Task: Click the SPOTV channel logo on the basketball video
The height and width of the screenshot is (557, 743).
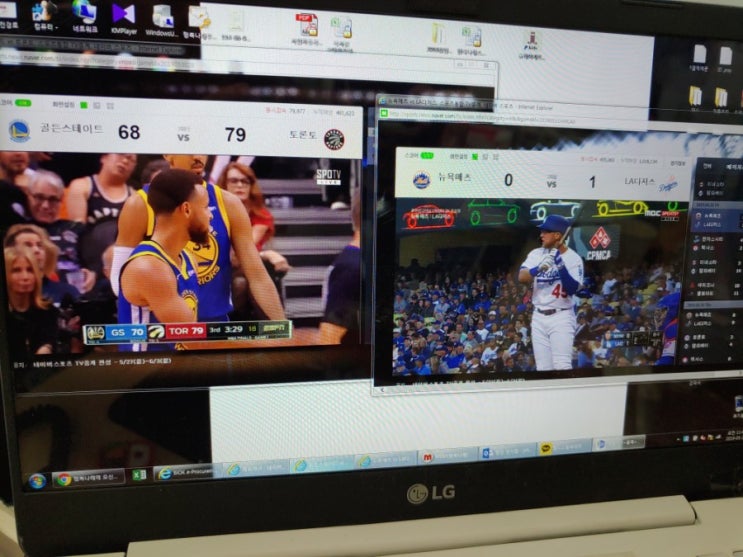Action: click(328, 177)
